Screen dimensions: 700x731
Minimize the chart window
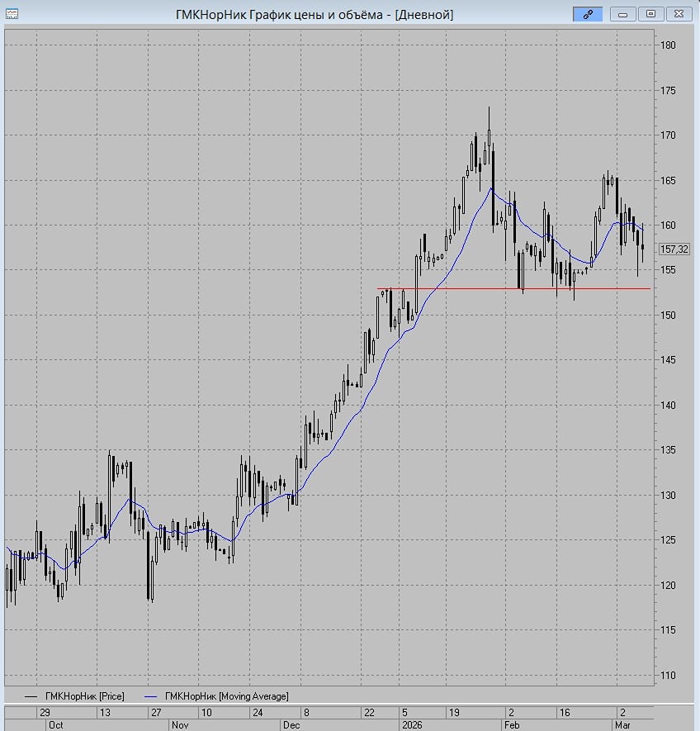[x=622, y=14]
